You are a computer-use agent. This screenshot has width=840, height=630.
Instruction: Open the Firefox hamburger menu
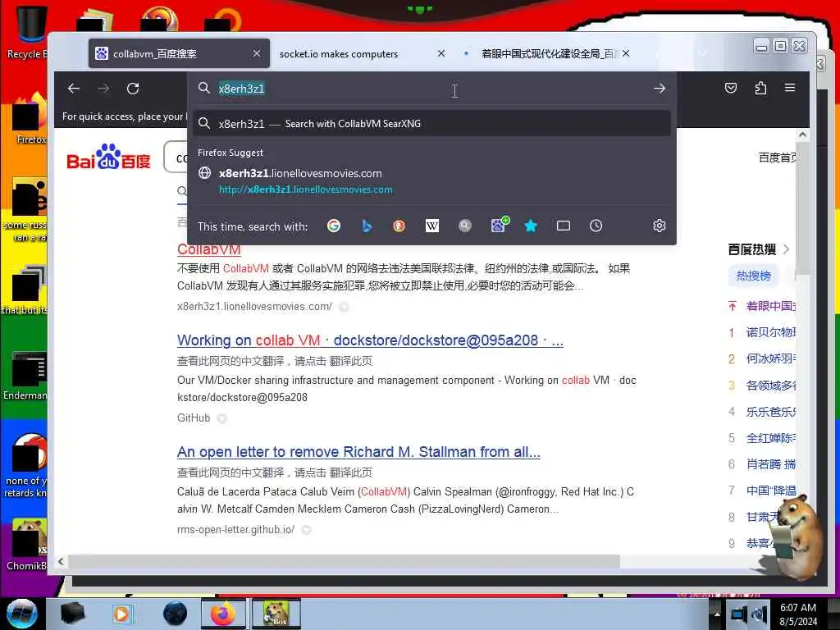coord(790,87)
